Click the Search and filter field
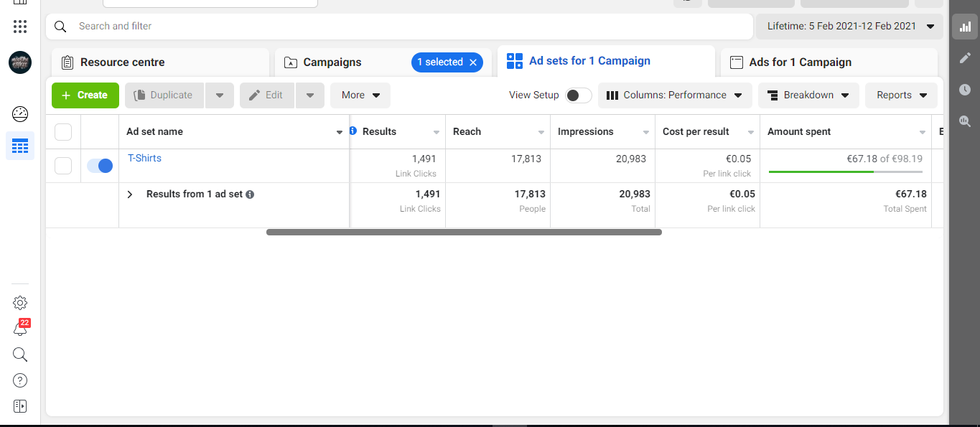The height and width of the screenshot is (427, 980). click(x=402, y=27)
